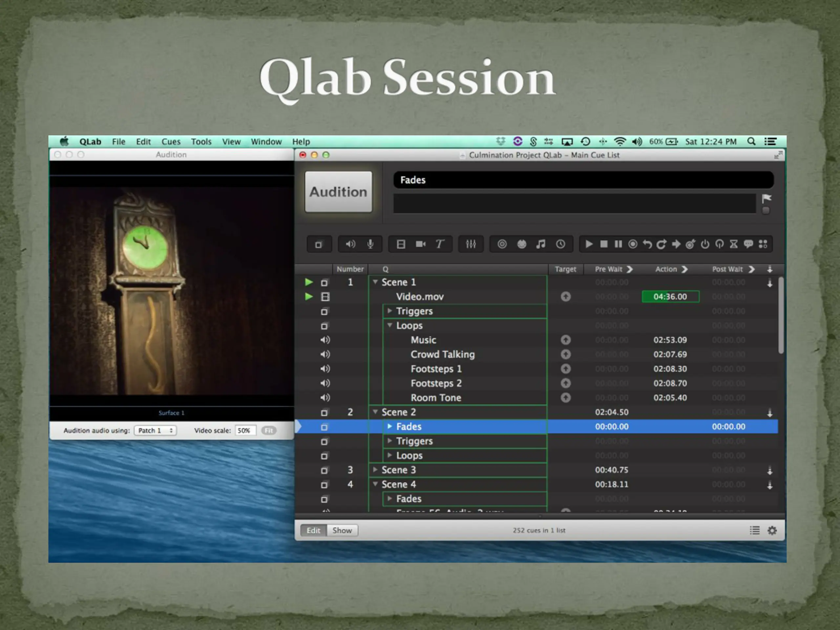
Task: Add a MIDI File cue (music note)
Action: pos(541,244)
